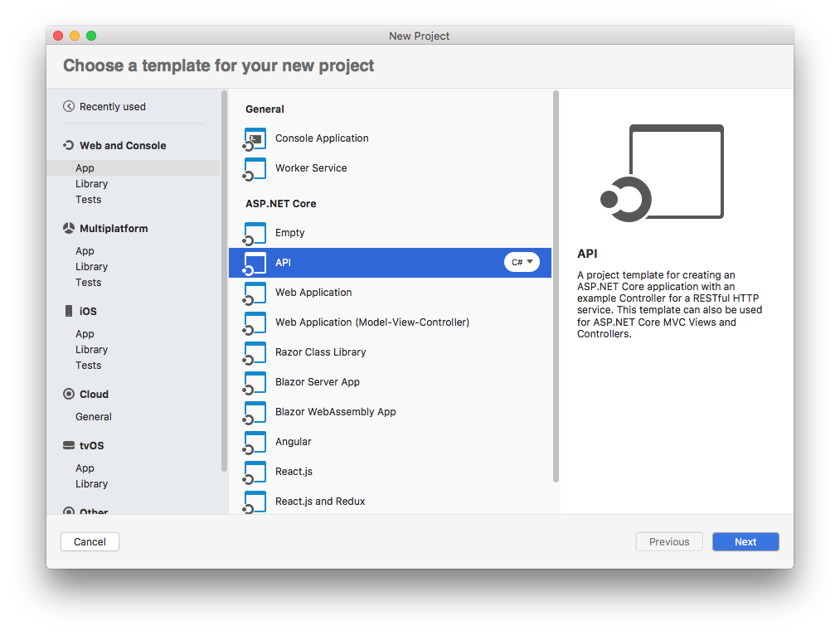Open the Recently used section
840x635 pixels.
coord(104,106)
